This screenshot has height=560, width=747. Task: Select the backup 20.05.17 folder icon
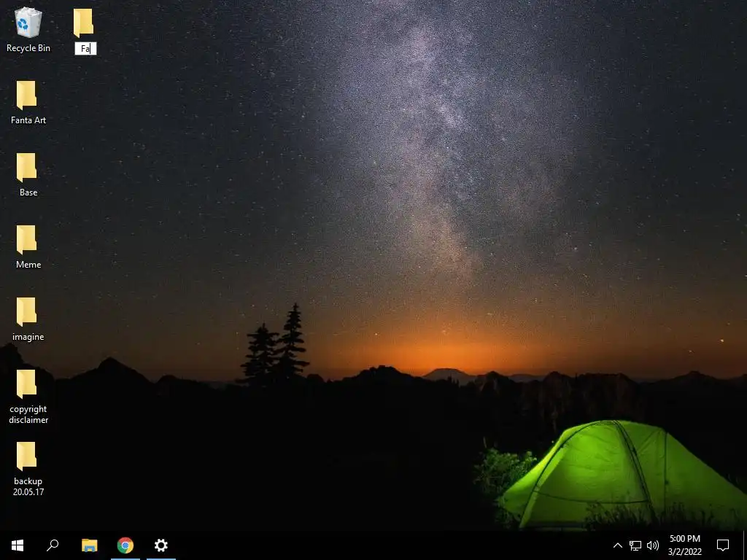[27, 456]
